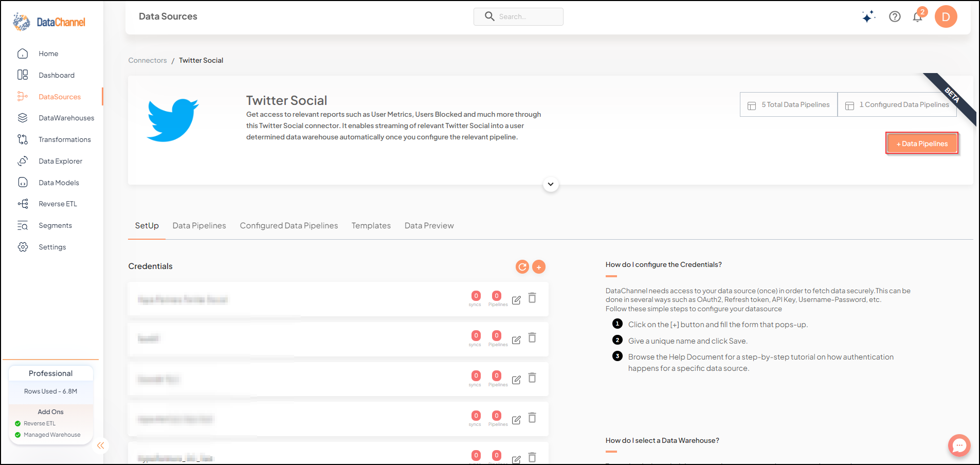The width and height of the screenshot is (980, 465).
Task: Open the Dashboard icon in sidebar
Action: point(23,75)
